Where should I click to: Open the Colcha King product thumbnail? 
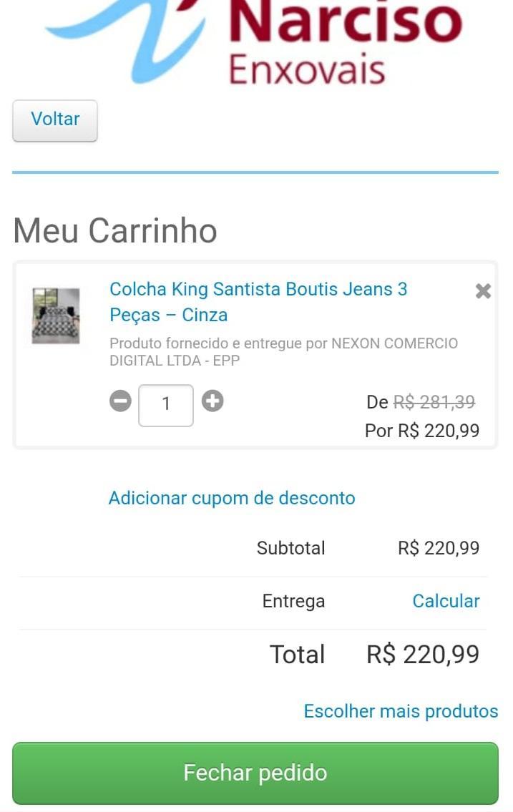coord(56,315)
